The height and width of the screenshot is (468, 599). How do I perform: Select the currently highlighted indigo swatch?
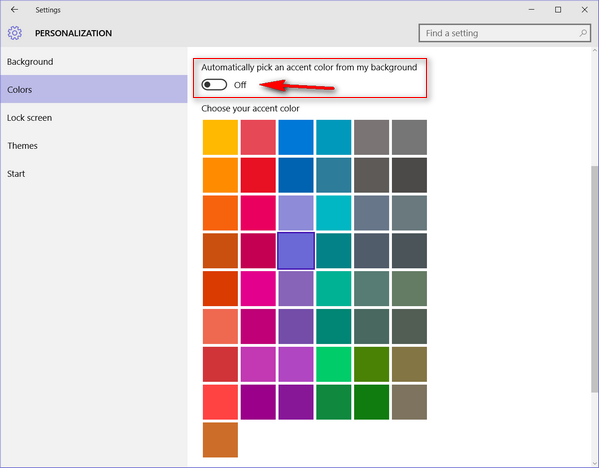(296, 251)
